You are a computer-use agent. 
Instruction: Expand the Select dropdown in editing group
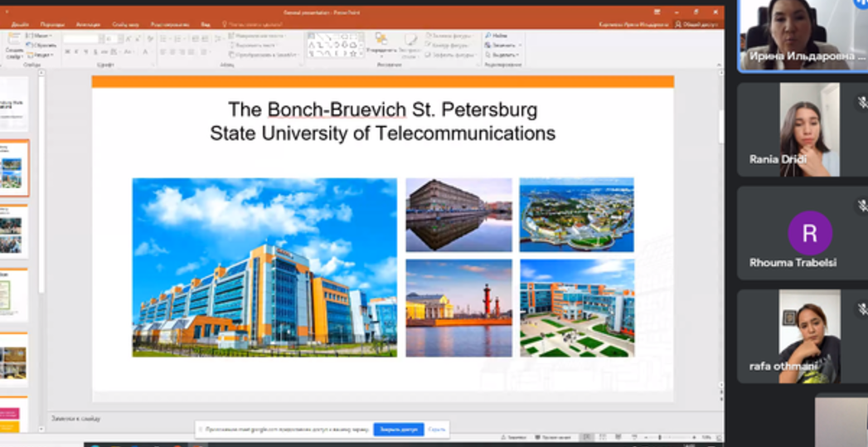tap(504, 55)
